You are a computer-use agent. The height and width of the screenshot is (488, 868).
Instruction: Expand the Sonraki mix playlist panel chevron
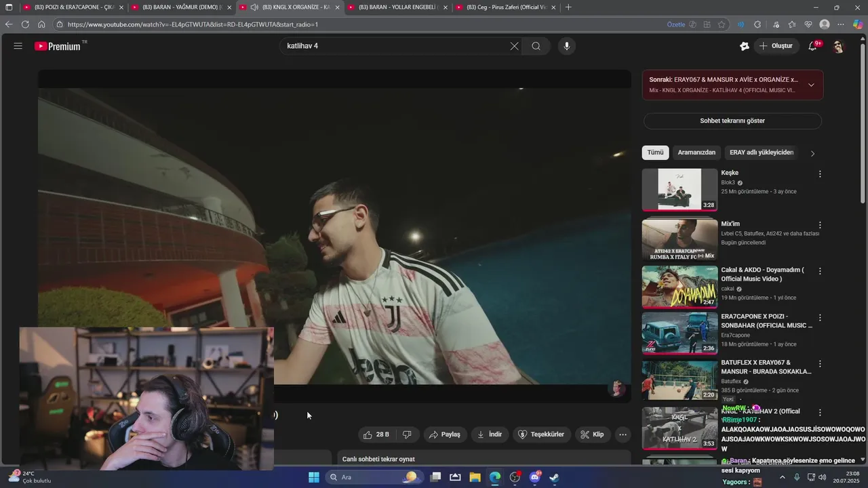pos(811,85)
